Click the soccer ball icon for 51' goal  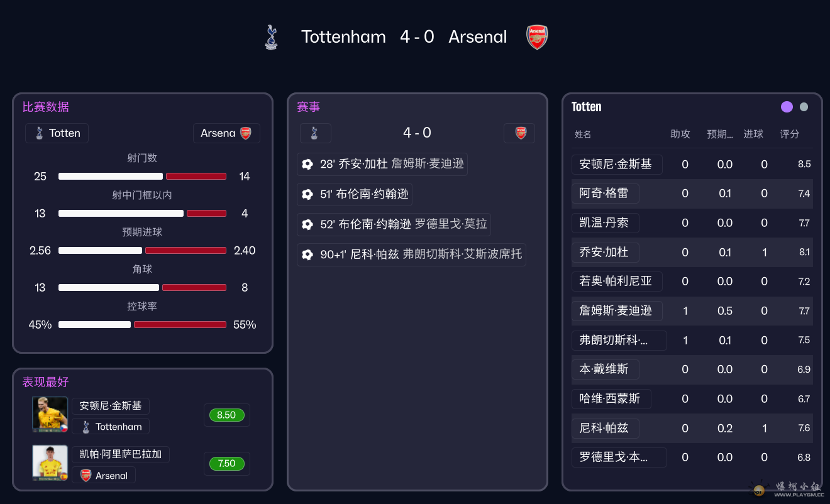click(307, 194)
